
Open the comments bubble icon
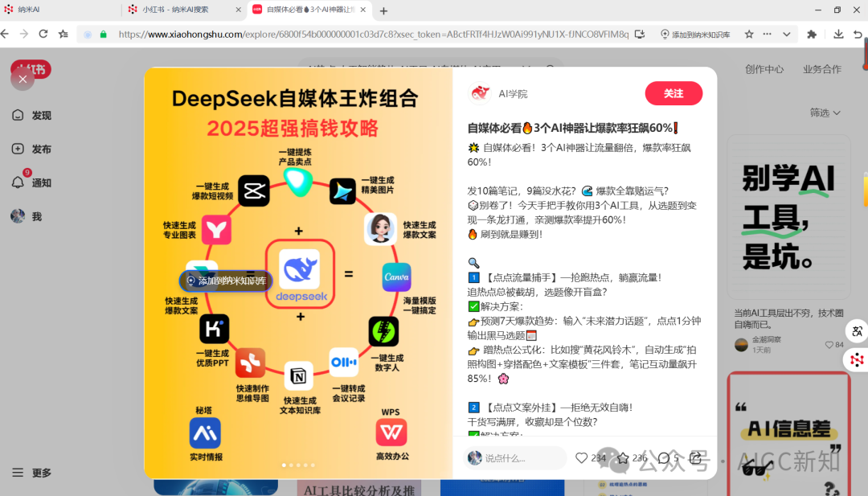tap(664, 457)
